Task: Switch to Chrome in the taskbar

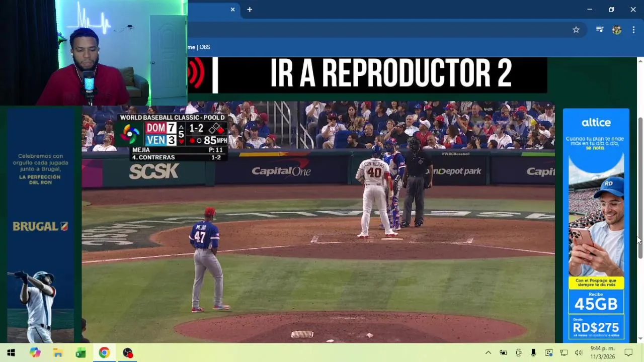Action: pyautogui.click(x=104, y=353)
